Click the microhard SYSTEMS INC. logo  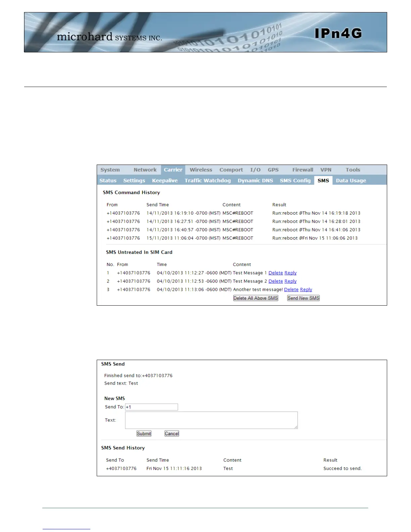(x=109, y=37)
